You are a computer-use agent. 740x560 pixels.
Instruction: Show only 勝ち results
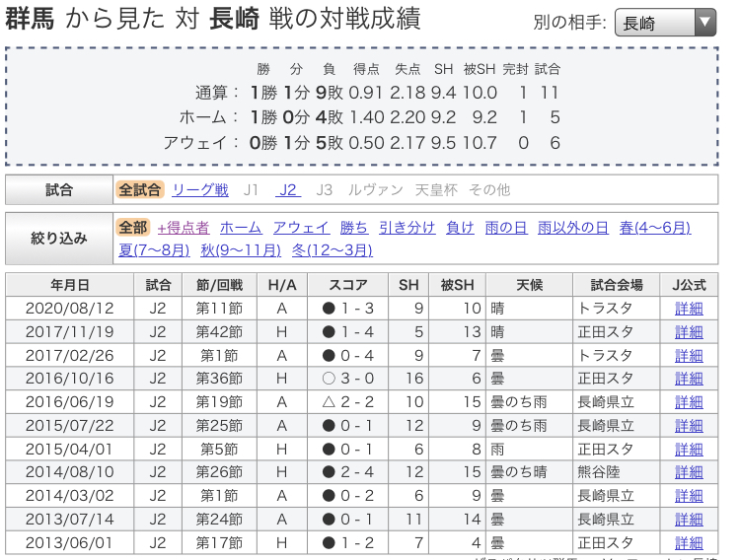(x=354, y=227)
